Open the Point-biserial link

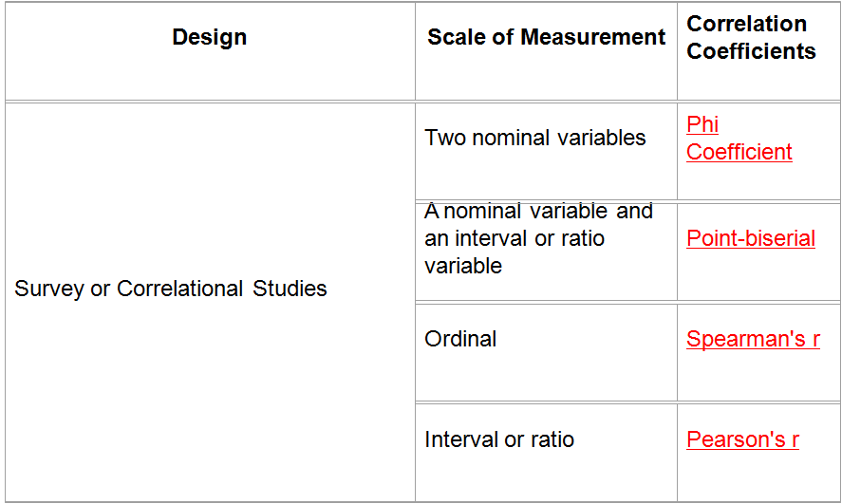(x=751, y=239)
